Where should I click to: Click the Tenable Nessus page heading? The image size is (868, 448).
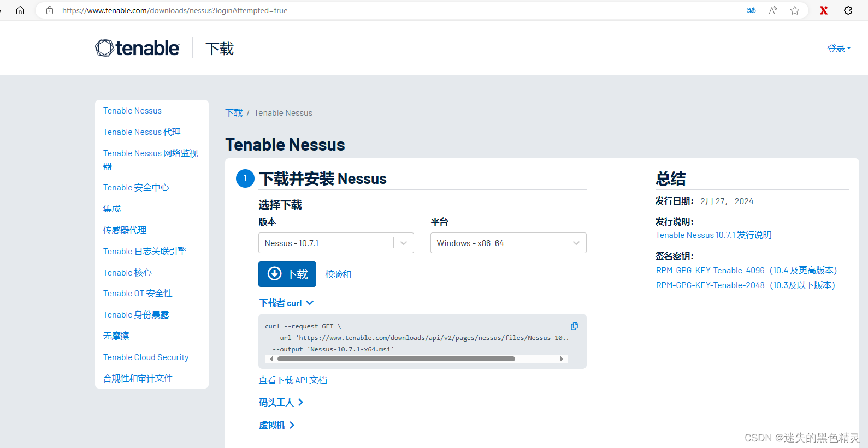click(285, 145)
